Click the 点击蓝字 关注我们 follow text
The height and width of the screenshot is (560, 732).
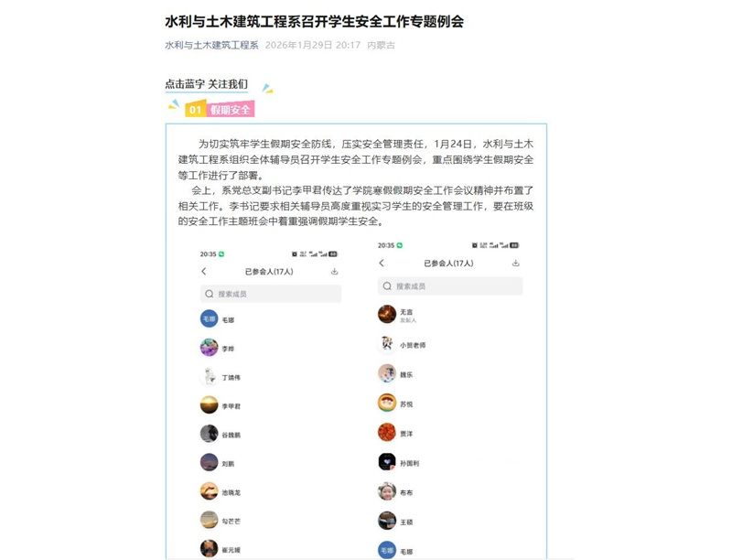pos(207,84)
